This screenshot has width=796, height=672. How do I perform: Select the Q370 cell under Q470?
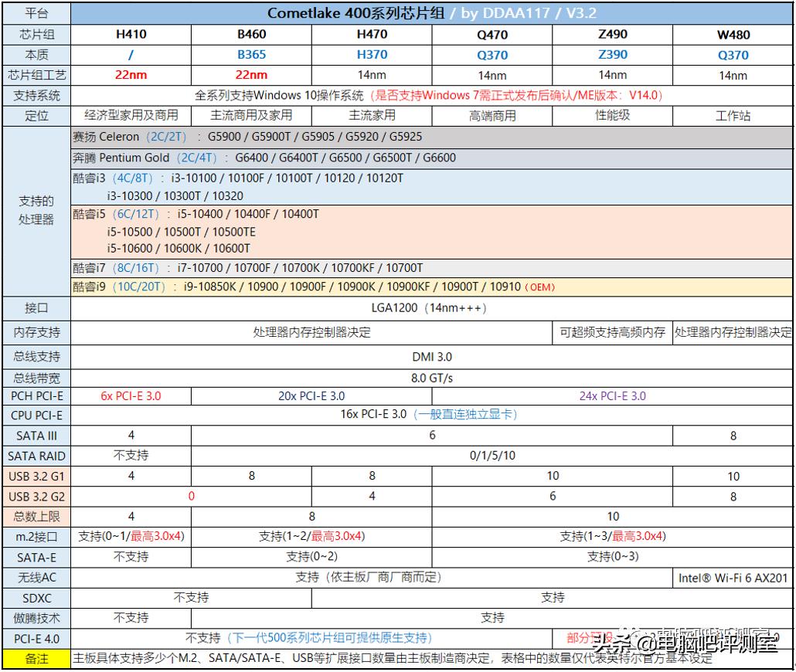coord(493,54)
